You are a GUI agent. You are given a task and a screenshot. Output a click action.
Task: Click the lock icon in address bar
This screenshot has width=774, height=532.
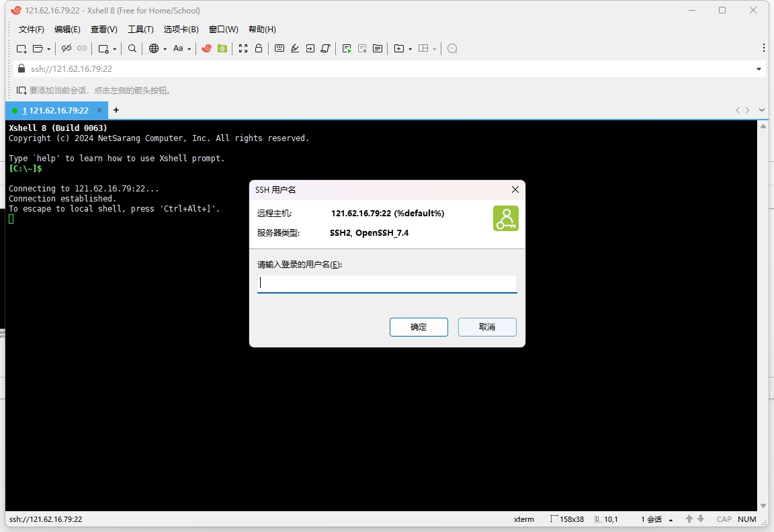click(x=21, y=68)
